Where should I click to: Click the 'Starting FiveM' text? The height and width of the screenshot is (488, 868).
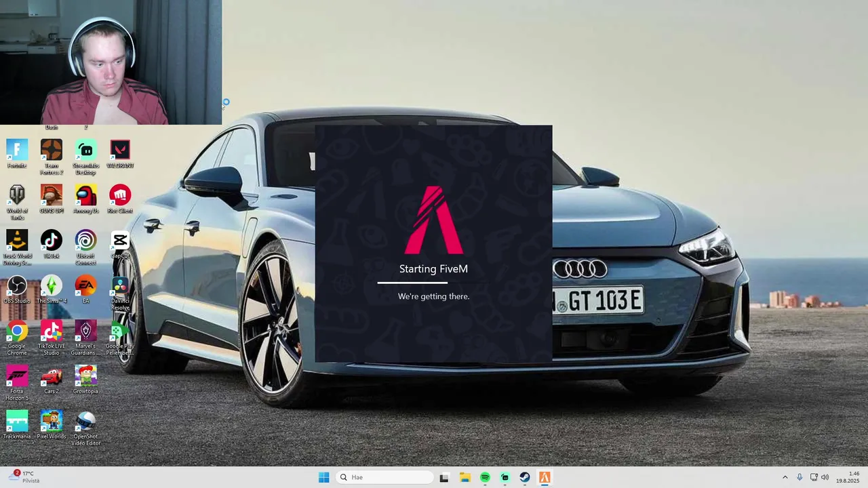coord(433,268)
